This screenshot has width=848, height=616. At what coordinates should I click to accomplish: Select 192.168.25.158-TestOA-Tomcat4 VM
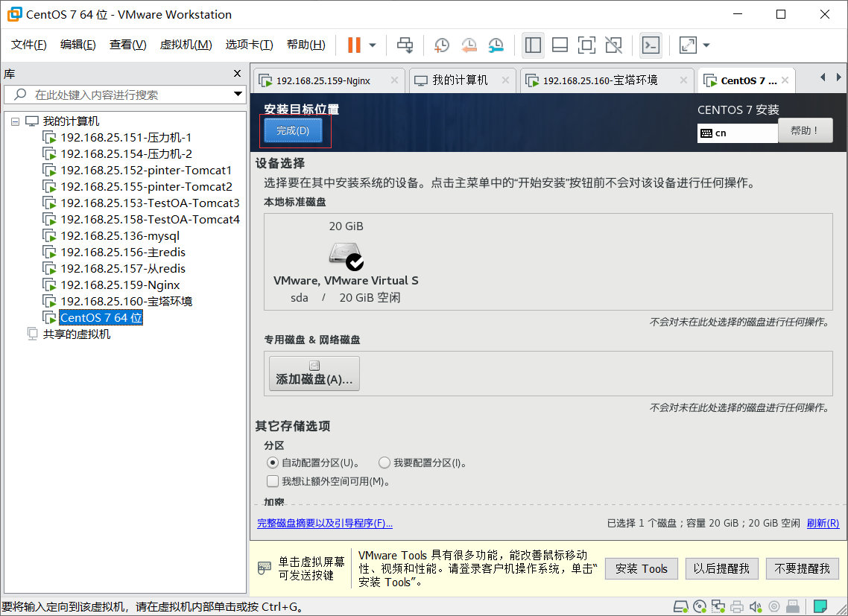click(x=150, y=219)
